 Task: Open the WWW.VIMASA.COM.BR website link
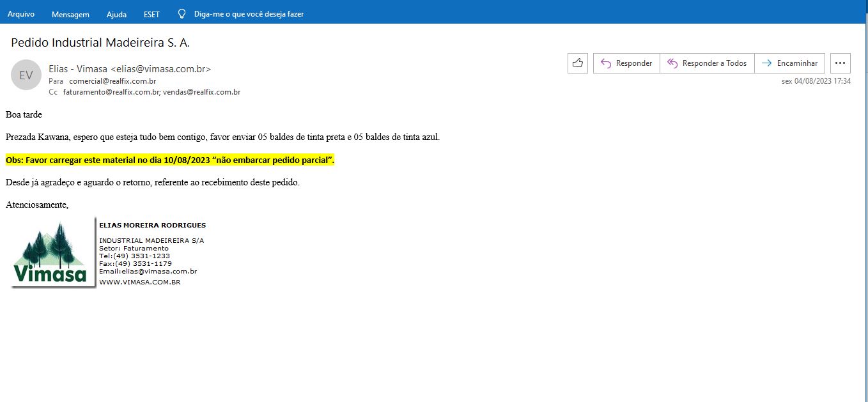139,282
